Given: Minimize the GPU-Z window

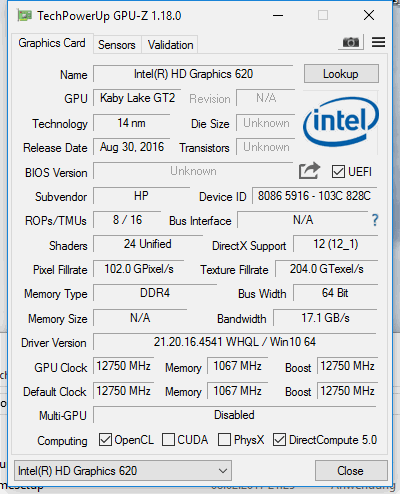Looking at the screenshot, I should click(278, 15).
